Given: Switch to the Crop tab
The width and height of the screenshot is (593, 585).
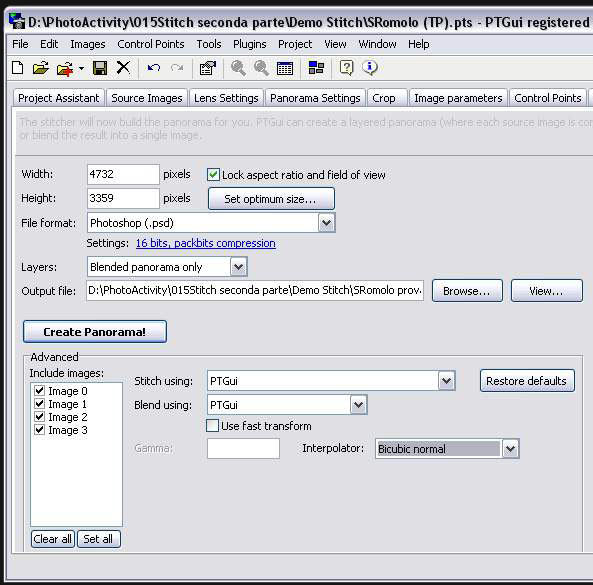Looking at the screenshot, I should tap(387, 98).
